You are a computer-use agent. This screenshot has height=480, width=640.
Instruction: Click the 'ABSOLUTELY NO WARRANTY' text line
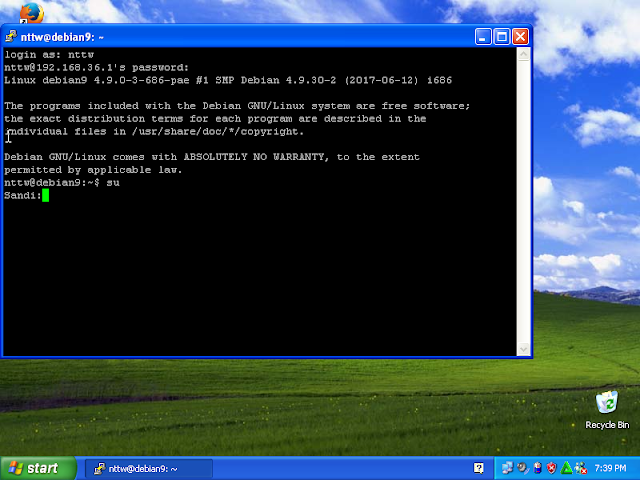click(x=212, y=157)
